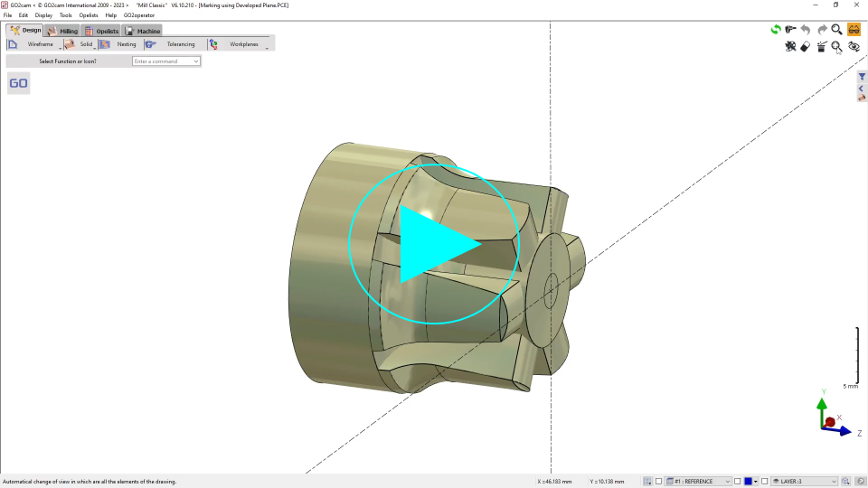
Task: Tick the checkbox beside the blue color box
Action: pyautogui.click(x=738, y=482)
